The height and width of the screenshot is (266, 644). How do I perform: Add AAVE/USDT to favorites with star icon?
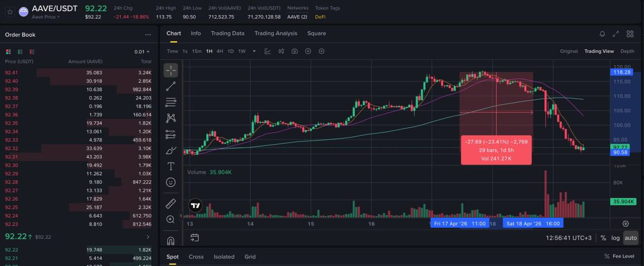[10, 11]
